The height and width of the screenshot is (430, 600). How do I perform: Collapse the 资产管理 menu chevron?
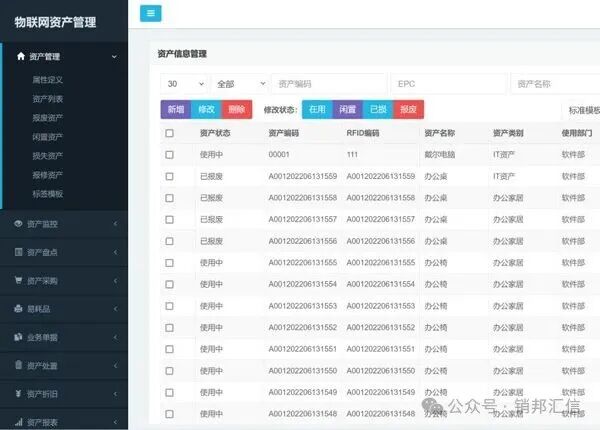114,57
